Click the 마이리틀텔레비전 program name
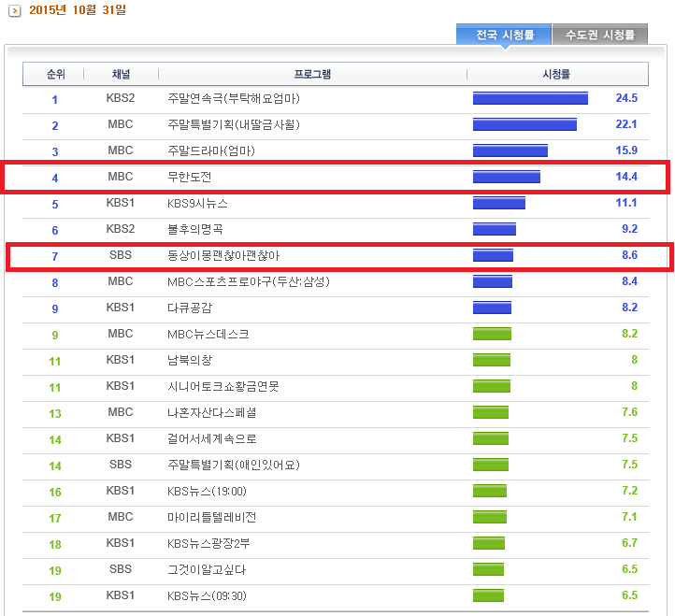 (211, 517)
